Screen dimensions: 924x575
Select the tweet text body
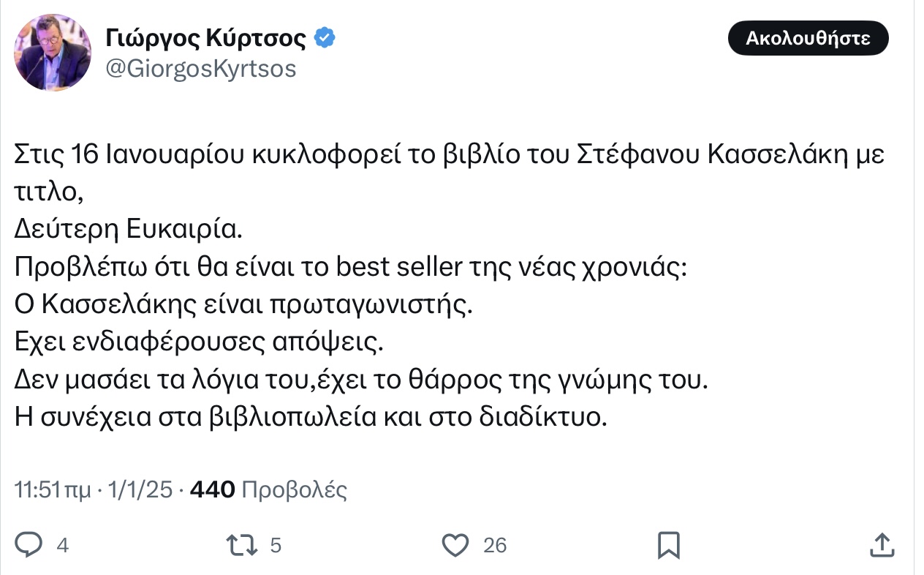click(358, 285)
